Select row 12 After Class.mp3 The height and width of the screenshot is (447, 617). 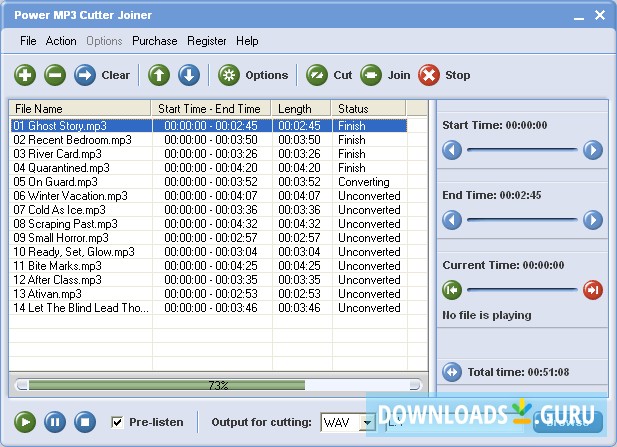pos(209,280)
